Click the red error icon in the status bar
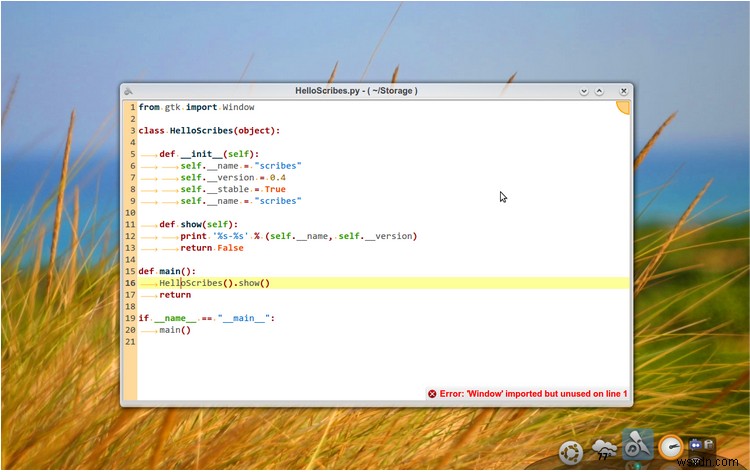 point(432,394)
